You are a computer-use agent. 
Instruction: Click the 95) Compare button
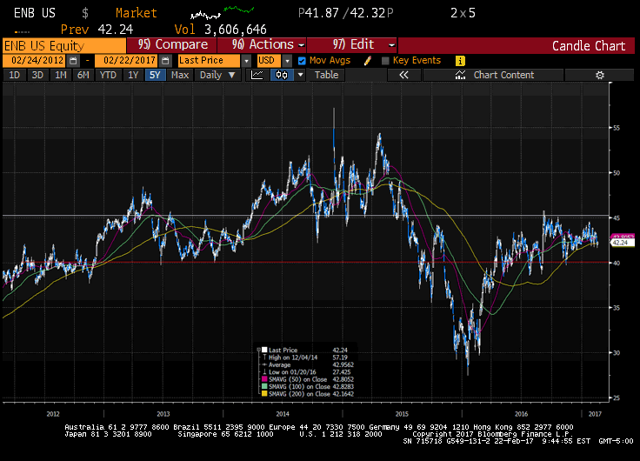coord(172,45)
